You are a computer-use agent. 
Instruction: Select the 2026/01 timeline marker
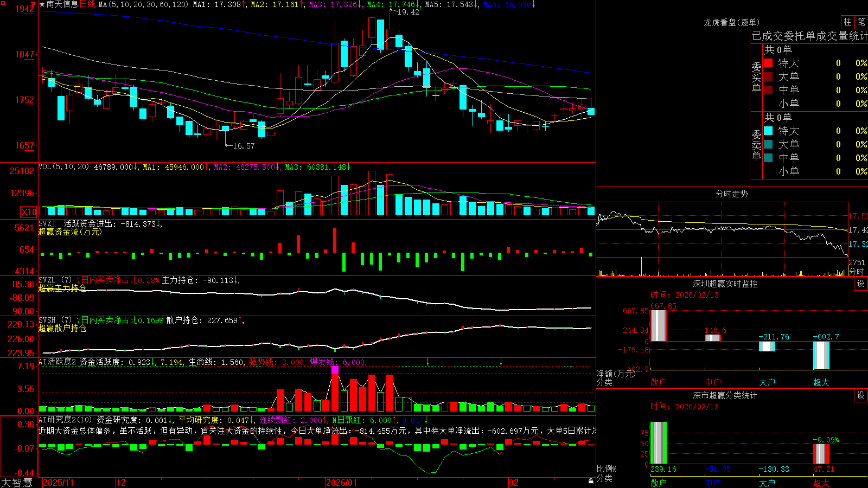point(341,483)
